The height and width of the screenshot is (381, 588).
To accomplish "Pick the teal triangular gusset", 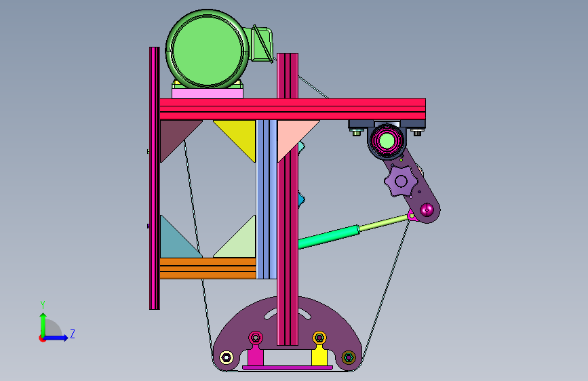I will [x=176, y=242].
